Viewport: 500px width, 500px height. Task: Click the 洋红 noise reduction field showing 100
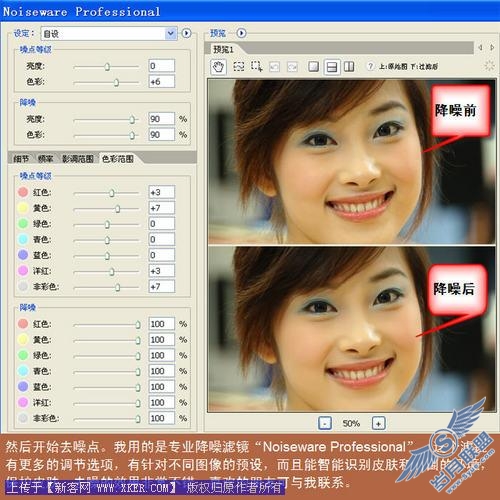161,402
